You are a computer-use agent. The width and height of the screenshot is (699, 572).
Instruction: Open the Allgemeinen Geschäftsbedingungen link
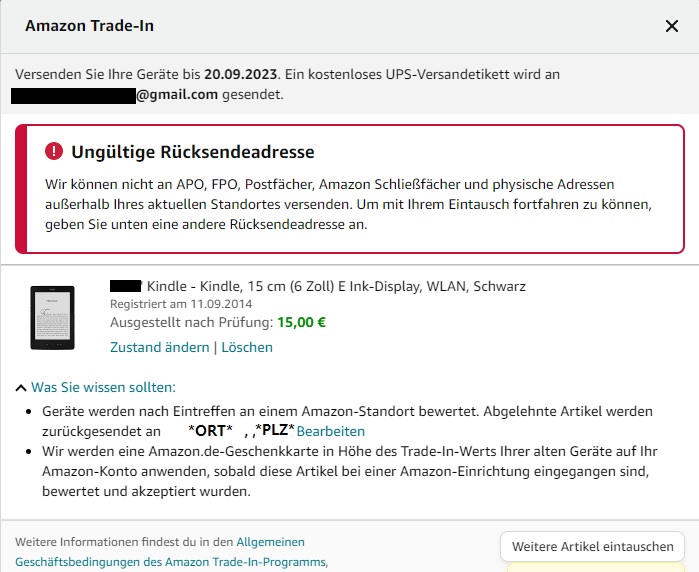coord(270,542)
